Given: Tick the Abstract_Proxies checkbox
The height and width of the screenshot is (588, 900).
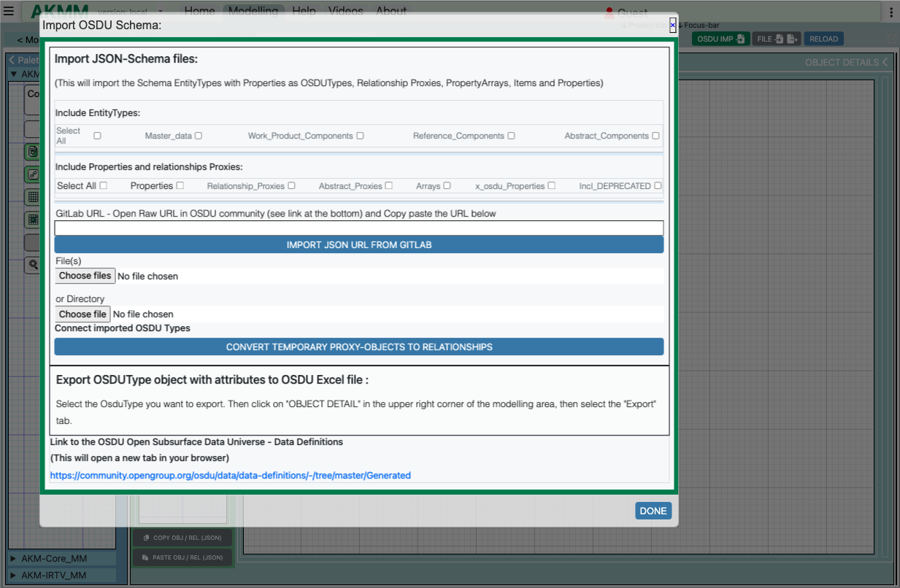Looking at the screenshot, I should 388,185.
